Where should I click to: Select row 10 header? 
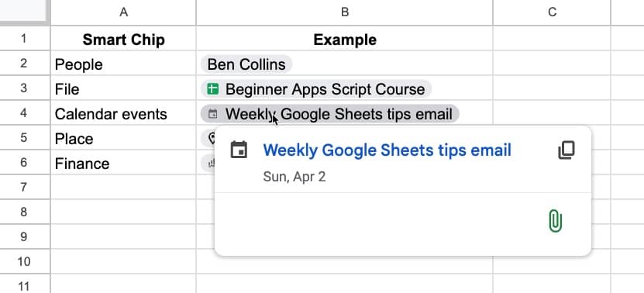[x=25, y=261]
